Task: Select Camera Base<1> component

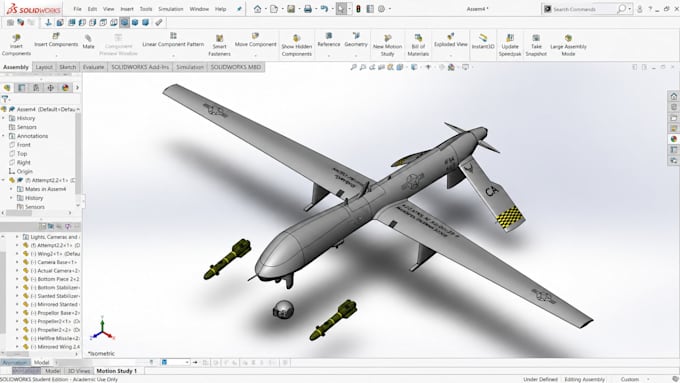Action: pyautogui.click(x=57, y=262)
